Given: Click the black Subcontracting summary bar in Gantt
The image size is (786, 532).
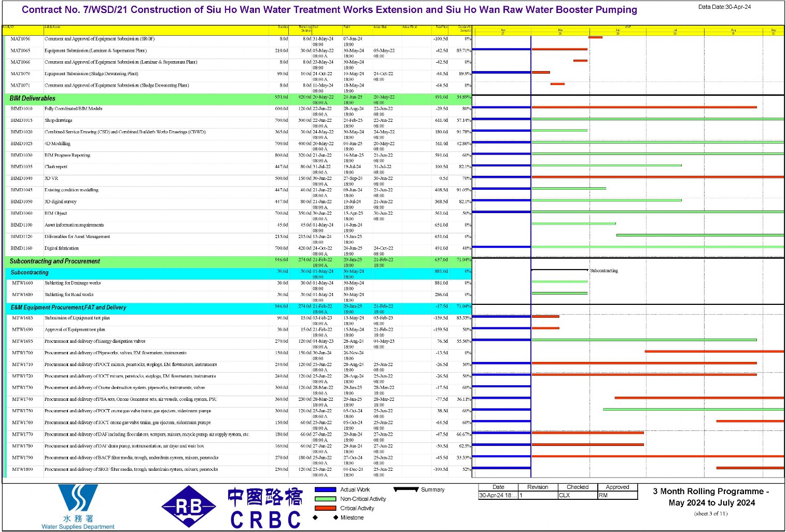Looking at the screenshot, I should 560,270.
